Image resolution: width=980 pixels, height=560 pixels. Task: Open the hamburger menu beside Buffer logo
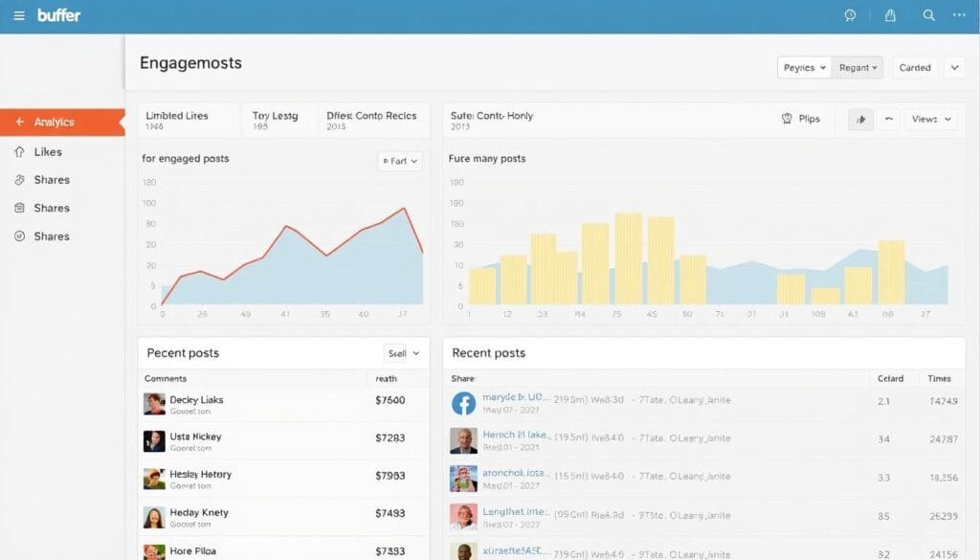click(19, 15)
